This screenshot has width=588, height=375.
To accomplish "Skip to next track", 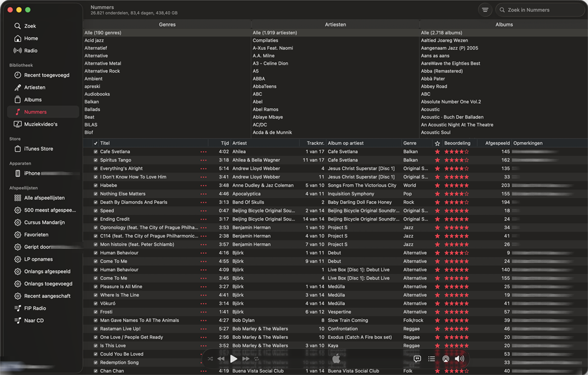I will pyautogui.click(x=246, y=359).
